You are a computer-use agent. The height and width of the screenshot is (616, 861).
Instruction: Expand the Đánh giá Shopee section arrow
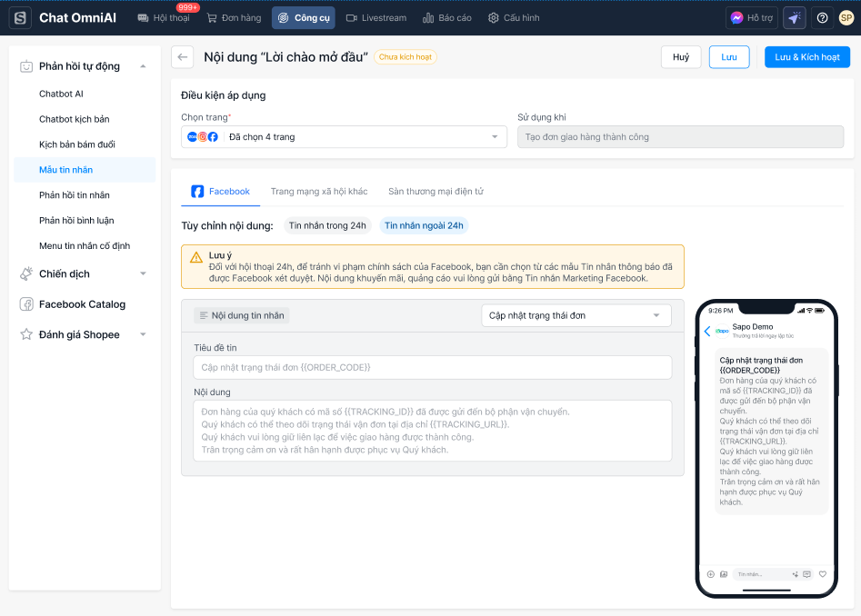point(143,334)
